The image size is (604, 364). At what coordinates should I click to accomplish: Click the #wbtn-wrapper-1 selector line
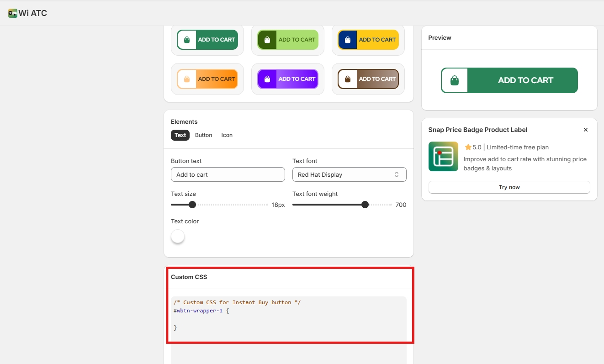(x=201, y=311)
